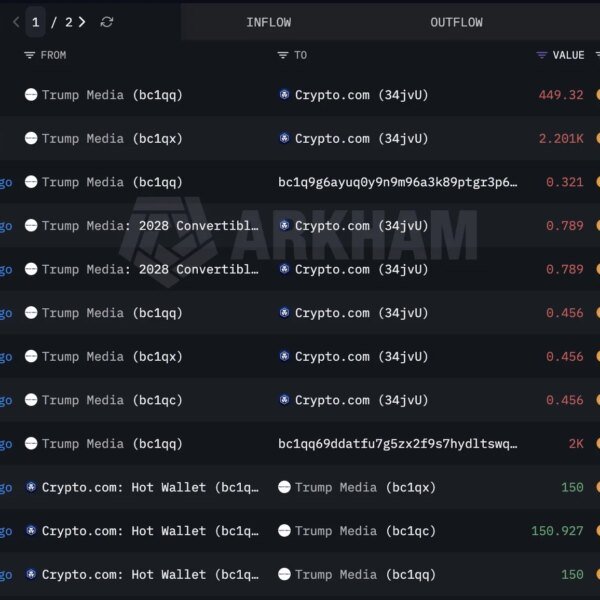Click Trump Media icon in 2.201K row

(31, 138)
